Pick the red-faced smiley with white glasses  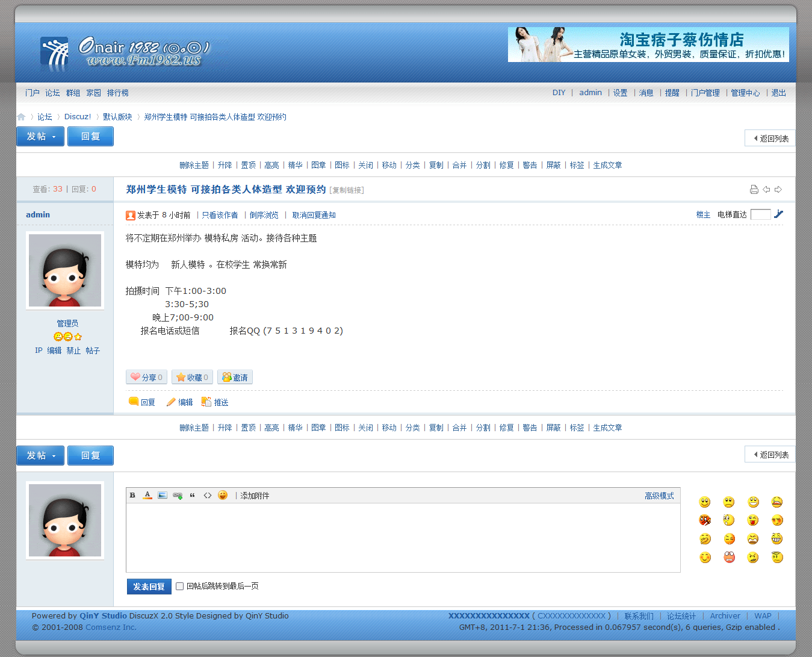tap(729, 558)
